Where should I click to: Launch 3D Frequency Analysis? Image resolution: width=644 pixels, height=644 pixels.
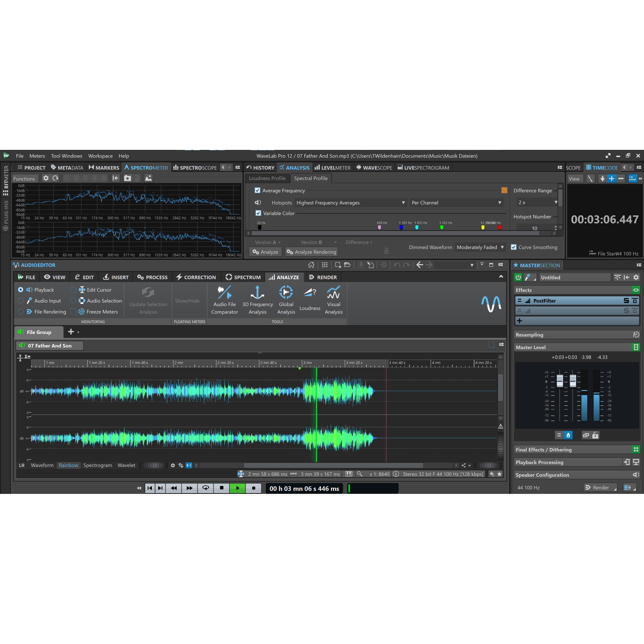[x=257, y=300]
